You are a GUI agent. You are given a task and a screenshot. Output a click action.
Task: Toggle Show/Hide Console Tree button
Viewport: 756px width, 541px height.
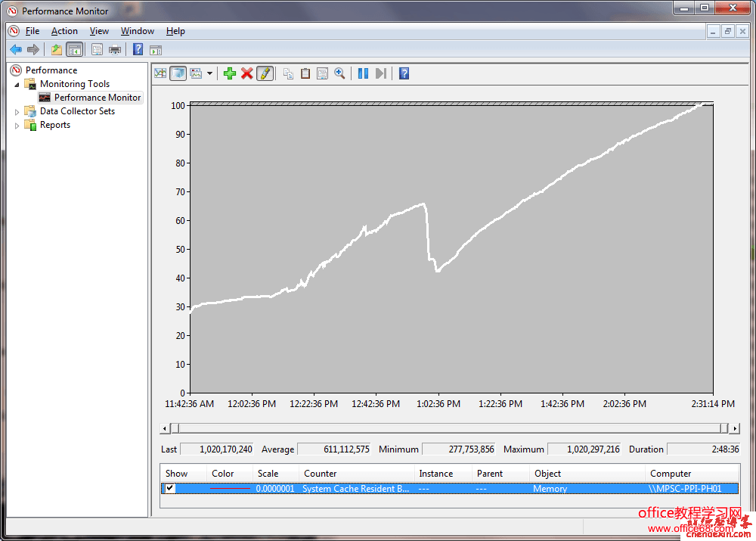click(x=74, y=50)
